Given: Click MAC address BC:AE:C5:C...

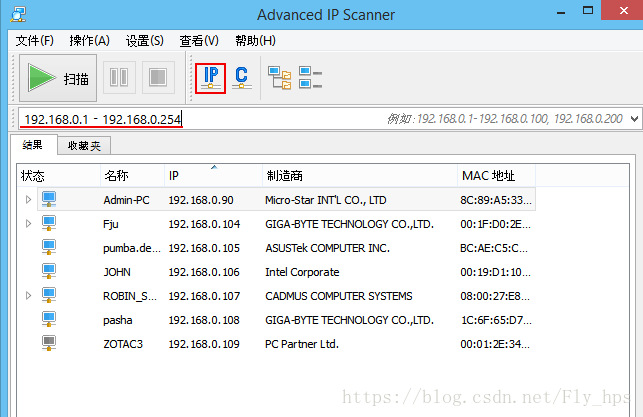Looking at the screenshot, I should pyautogui.click(x=494, y=248).
